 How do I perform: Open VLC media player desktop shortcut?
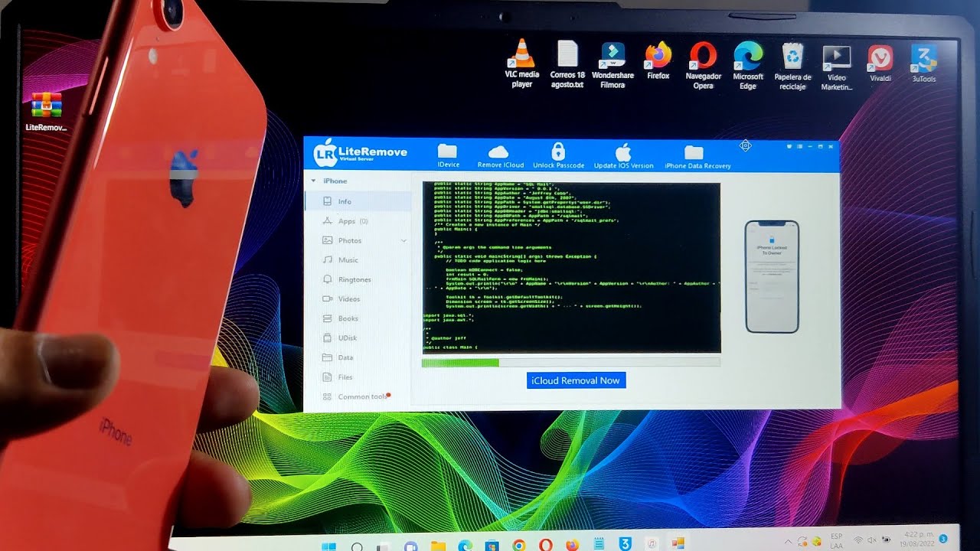[x=522, y=63]
